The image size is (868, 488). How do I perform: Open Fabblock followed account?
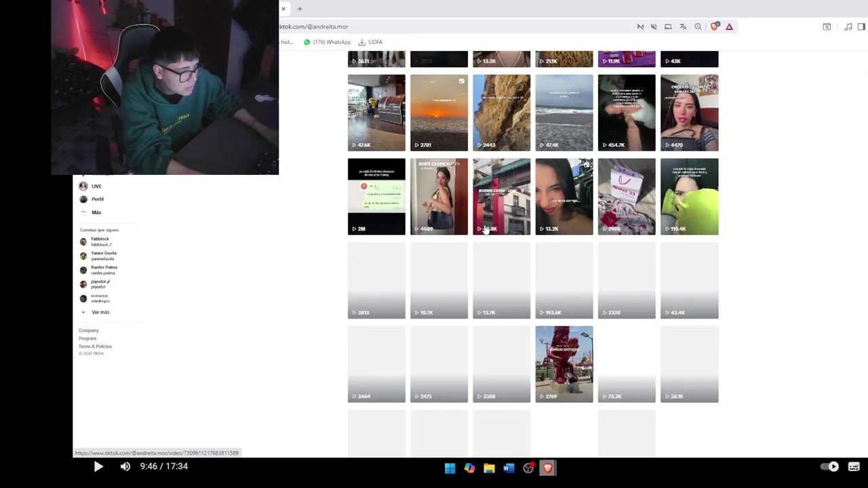click(x=95, y=241)
